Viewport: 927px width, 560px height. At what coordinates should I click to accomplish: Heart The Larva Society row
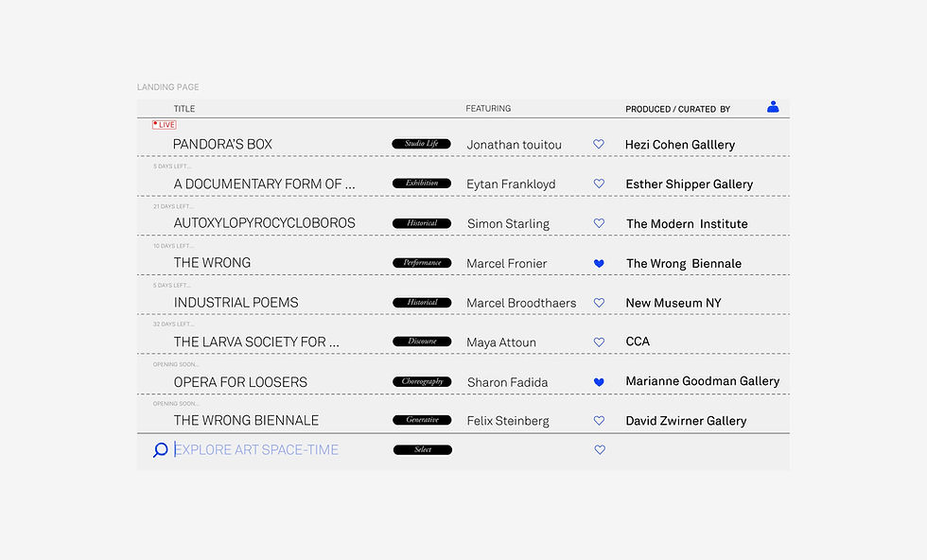[599, 342]
